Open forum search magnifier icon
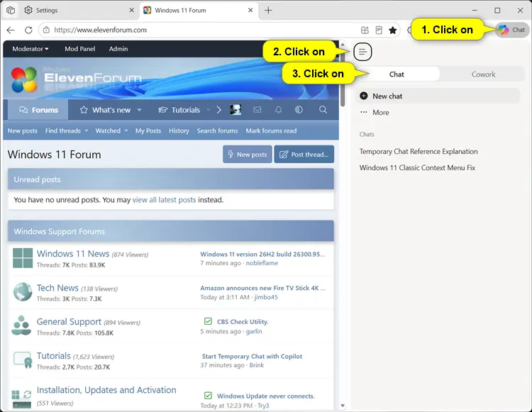This screenshot has height=412, width=532. [323, 110]
